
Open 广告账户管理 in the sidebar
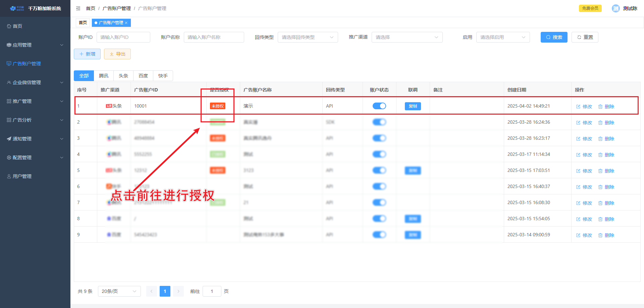(x=26, y=64)
